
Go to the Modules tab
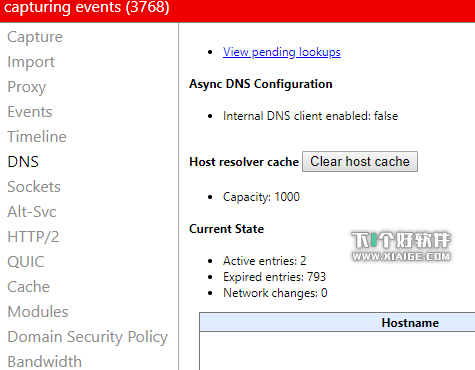pos(38,312)
